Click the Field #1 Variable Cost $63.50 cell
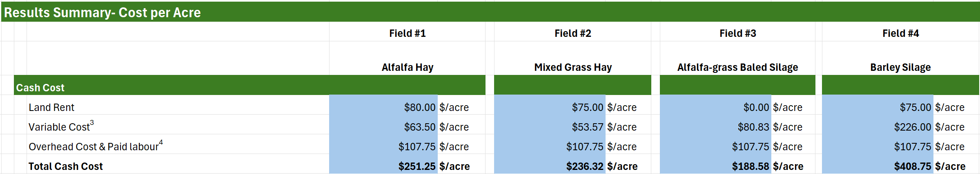The height and width of the screenshot is (174, 980). tap(383, 127)
